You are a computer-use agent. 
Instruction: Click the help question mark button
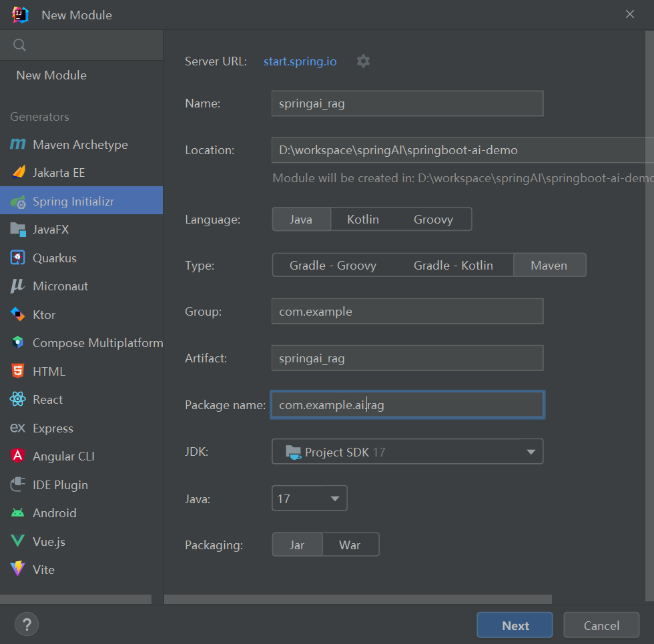[27, 625]
